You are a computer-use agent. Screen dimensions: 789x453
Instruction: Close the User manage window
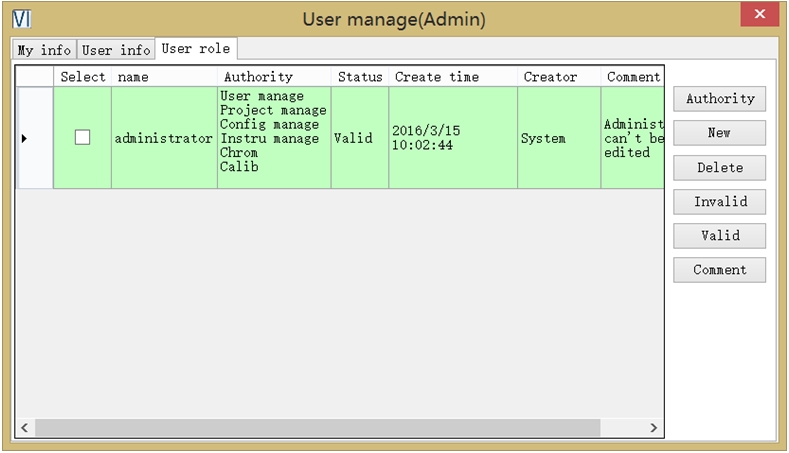760,15
